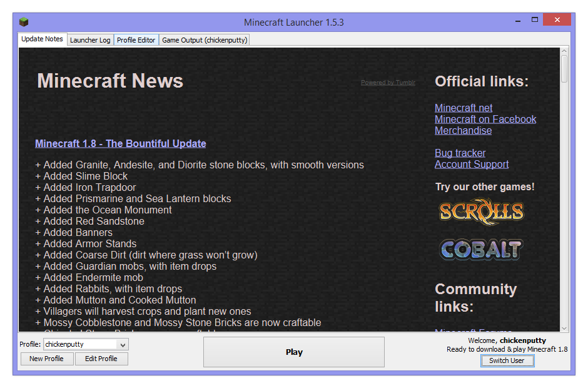This screenshot has width=588, height=388.
Task: Click the 'Community links:' heading
Action: pyautogui.click(x=476, y=298)
